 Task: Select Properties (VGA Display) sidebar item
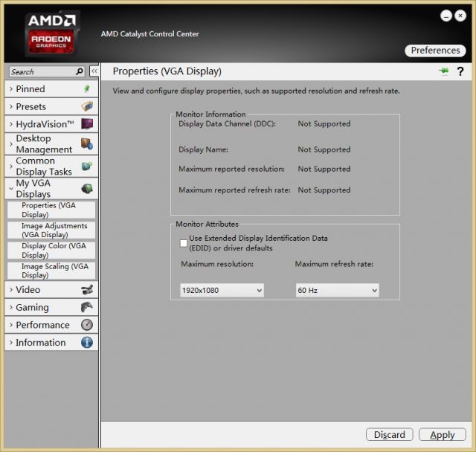(51, 210)
